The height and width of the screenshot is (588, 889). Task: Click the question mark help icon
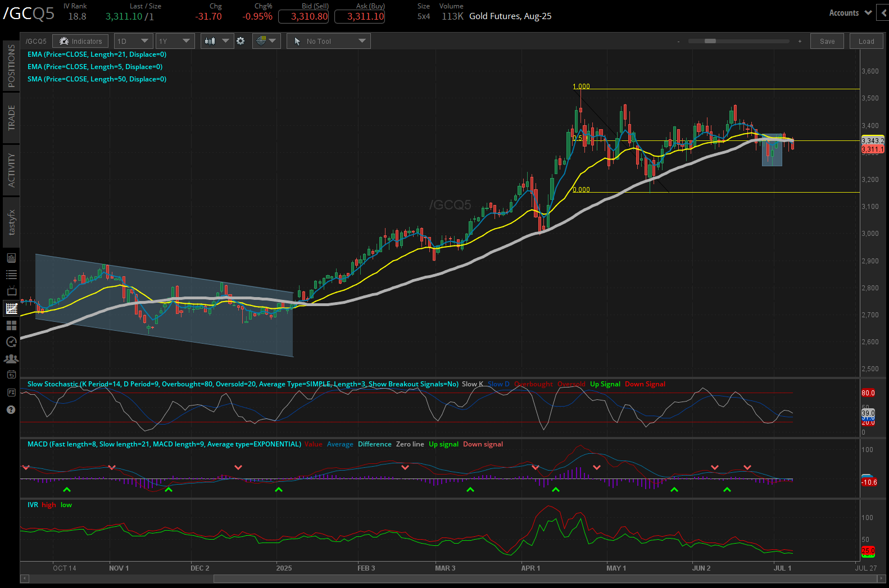11,409
